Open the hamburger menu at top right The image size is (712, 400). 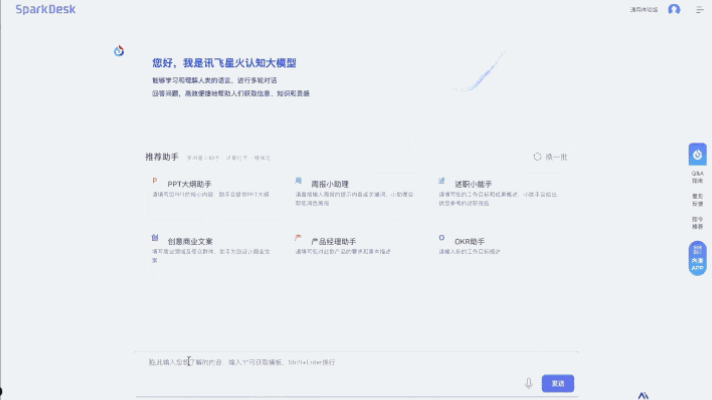700,9
